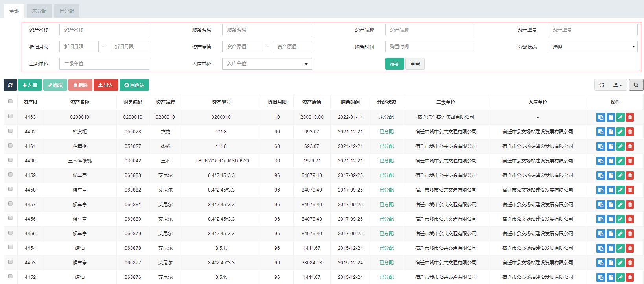Click the dark refresh button left of 入库

click(x=10, y=85)
